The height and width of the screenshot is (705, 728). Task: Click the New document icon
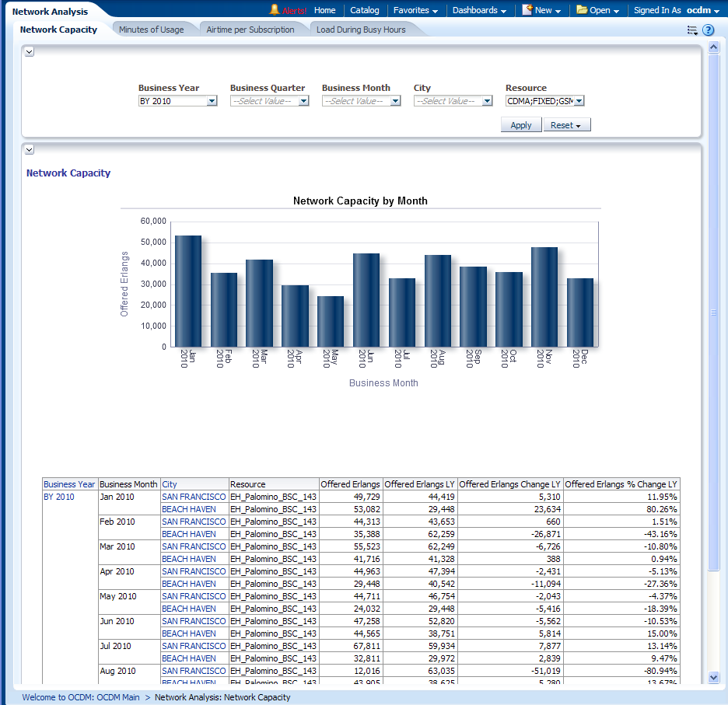click(x=527, y=10)
